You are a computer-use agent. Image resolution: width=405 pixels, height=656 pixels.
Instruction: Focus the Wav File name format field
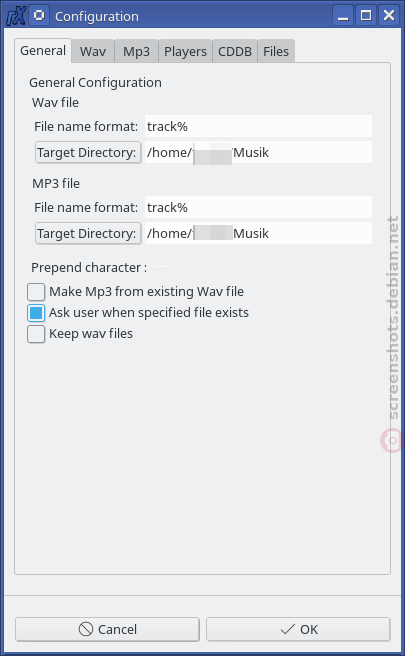(258, 126)
